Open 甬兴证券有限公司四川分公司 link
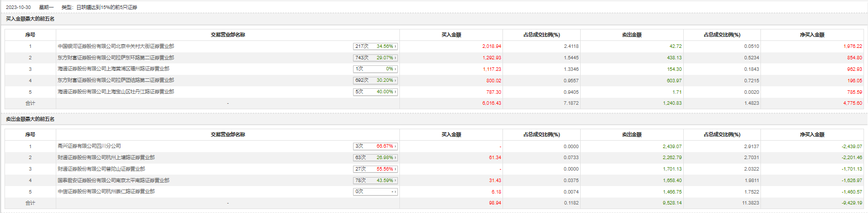The width and height of the screenshot is (868, 213). point(89,146)
